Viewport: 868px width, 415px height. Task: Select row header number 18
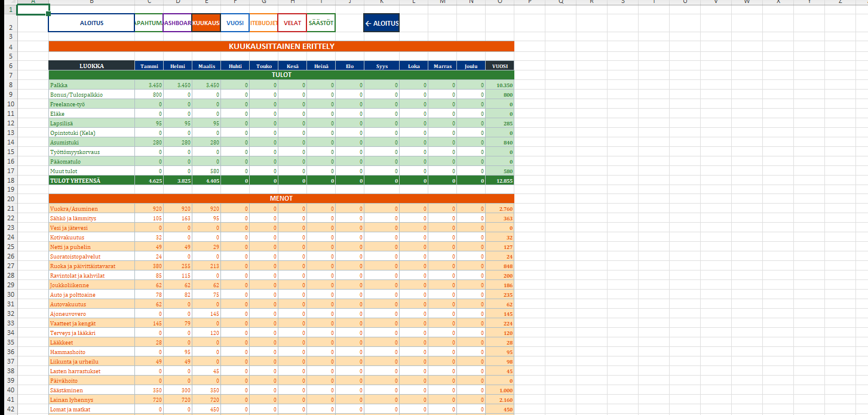click(x=10, y=180)
